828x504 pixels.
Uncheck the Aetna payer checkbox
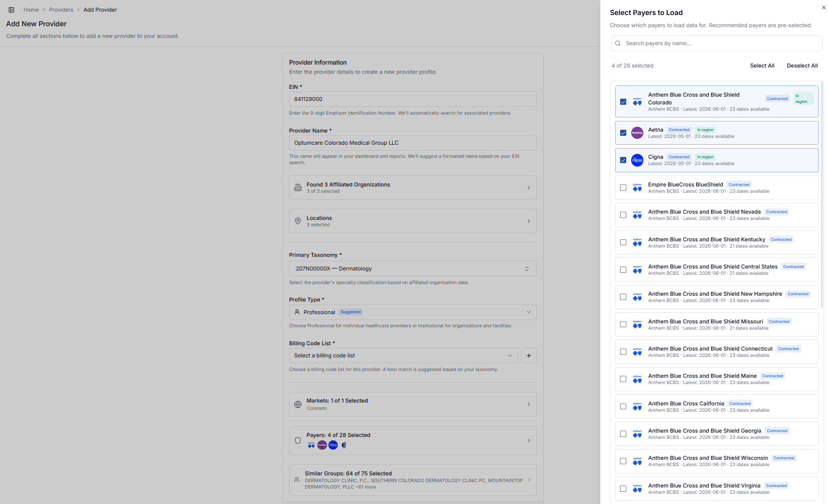623,133
